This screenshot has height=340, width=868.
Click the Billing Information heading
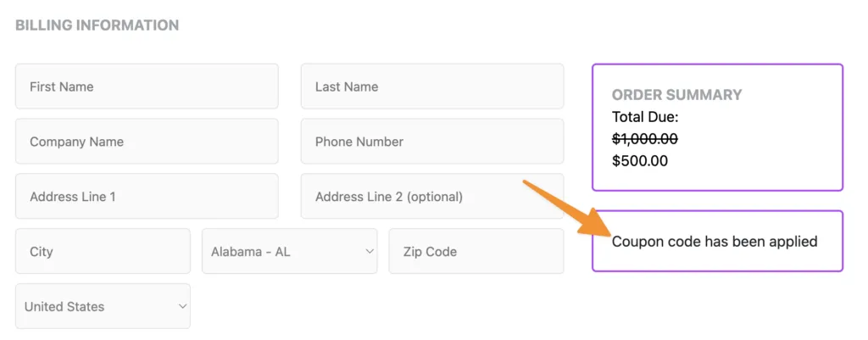(97, 25)
